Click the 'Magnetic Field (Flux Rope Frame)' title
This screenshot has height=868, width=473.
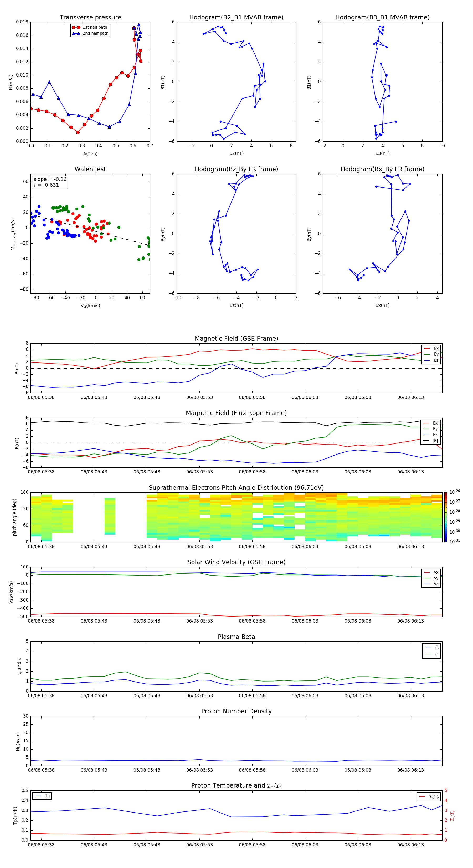tap(236, 413)
